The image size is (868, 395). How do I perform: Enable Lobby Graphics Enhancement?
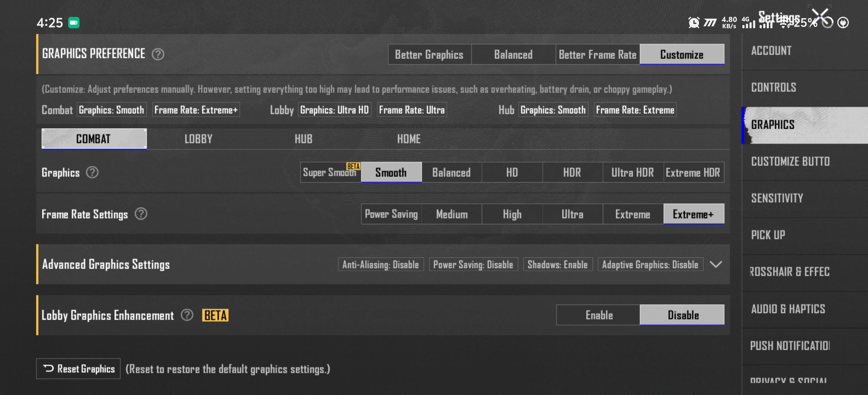pyautogui.click(x=598, y=315)
